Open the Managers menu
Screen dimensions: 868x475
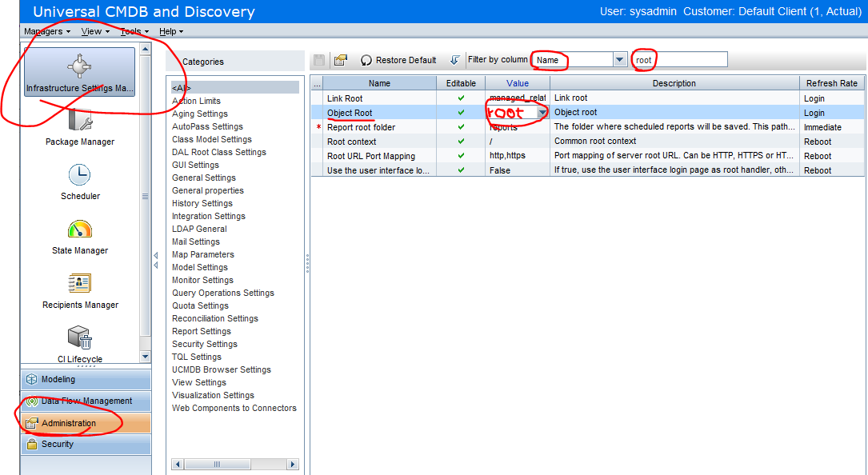47,31
